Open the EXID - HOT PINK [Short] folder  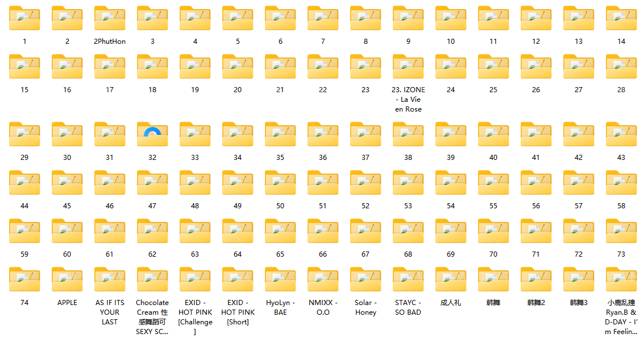pos(238,280)
